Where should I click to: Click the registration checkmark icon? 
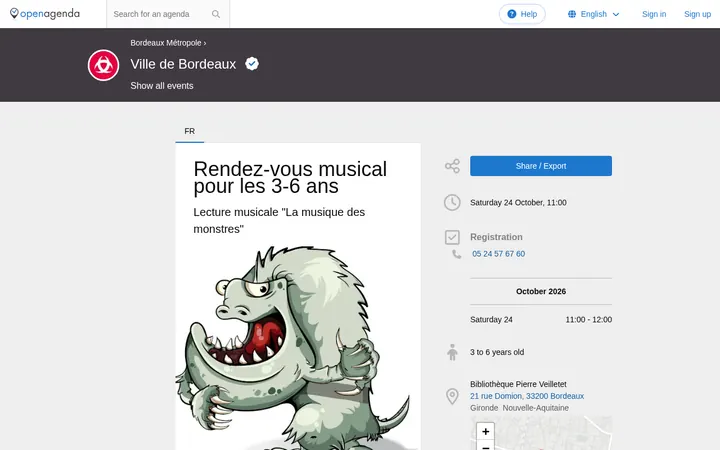pyautogui.click(x=452, y=237)
